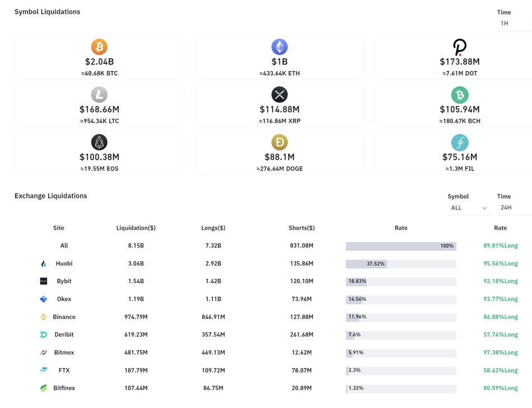Click the Huobi exchange logo
This screenshot has width=532, height=408.
click(44, 263)
